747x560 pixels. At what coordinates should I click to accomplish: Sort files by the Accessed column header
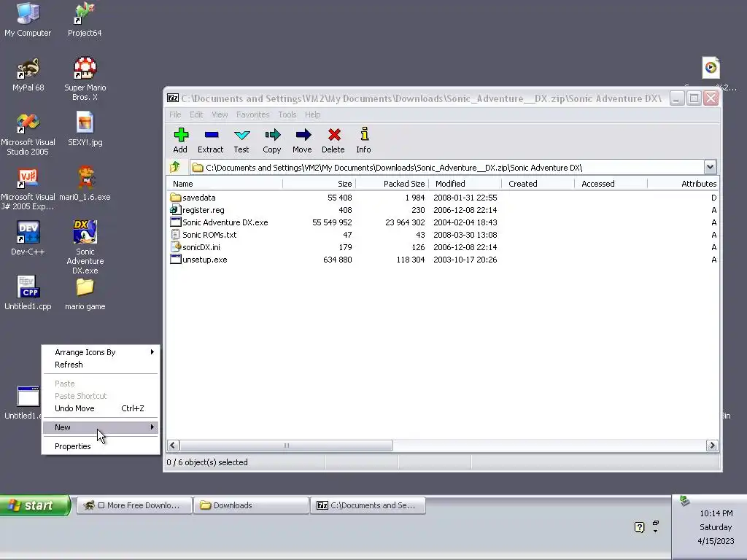(611, 183)
